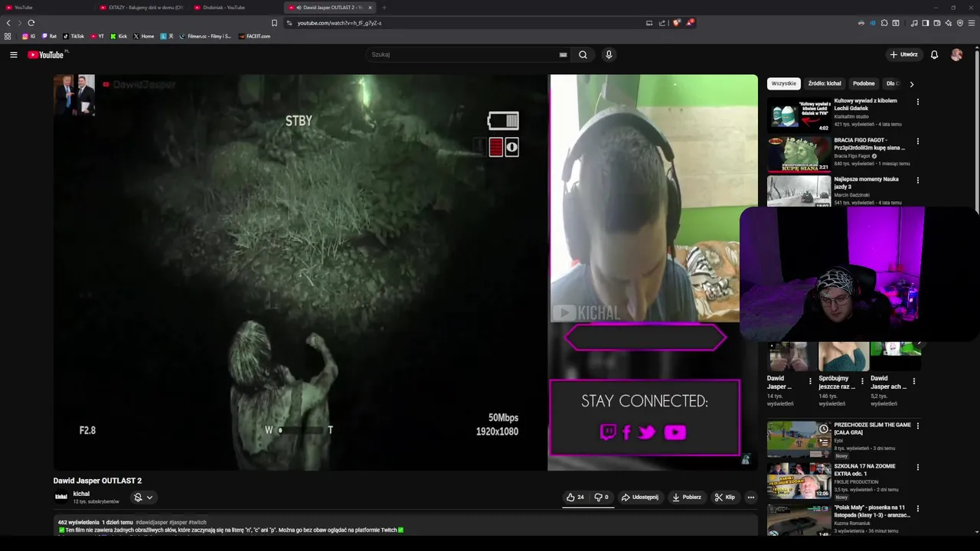Image resolution: width=980 pixels, height=551 pixels.
Task: Open kichal channel name link
Action: [x=81, y=494]
